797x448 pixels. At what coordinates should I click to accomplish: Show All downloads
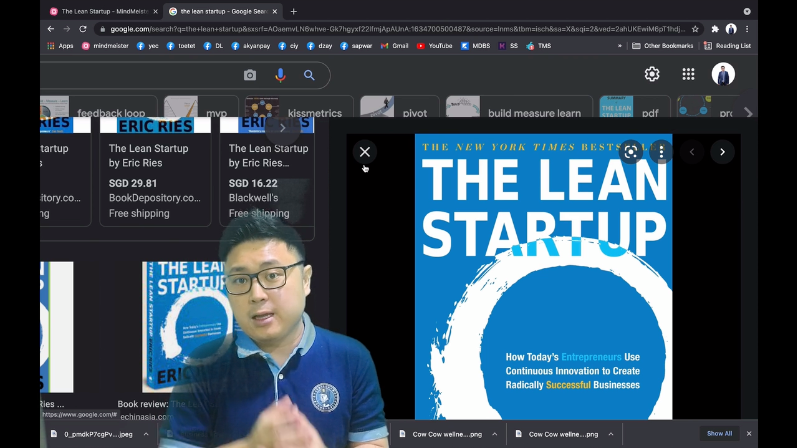point(719,434)
